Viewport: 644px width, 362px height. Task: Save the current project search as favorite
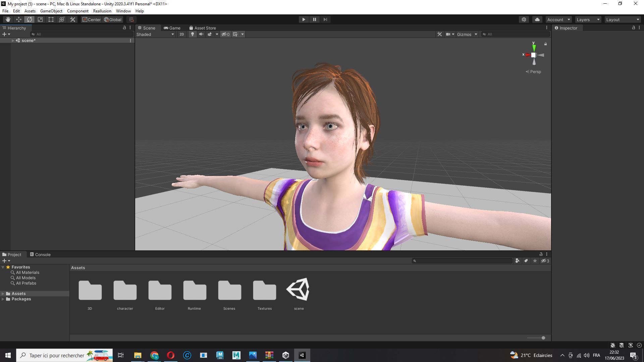coord(535,261)
